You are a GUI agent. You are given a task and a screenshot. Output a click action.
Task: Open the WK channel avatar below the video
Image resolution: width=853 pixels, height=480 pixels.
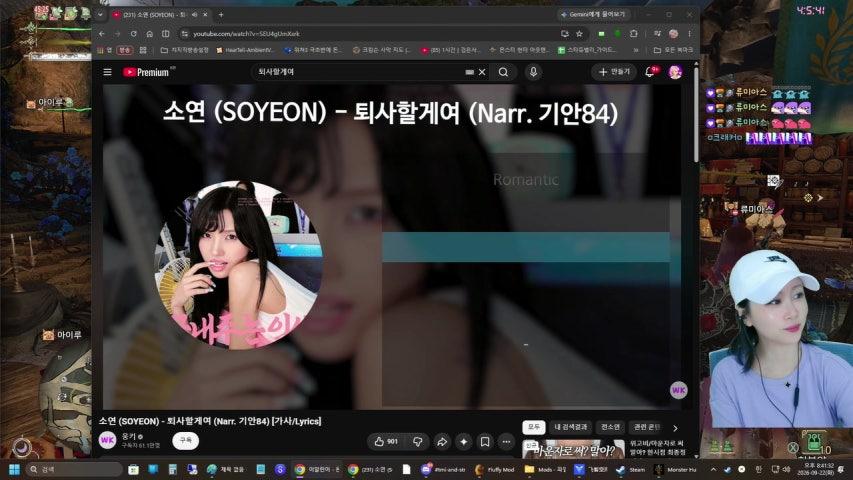[x=108, y=440]
